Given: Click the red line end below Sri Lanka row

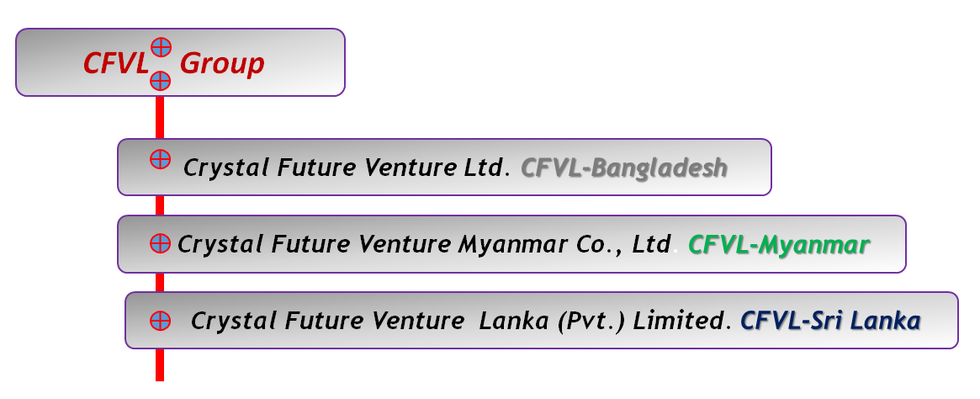Looking at the screenshot, I should click(x=160, y=364).
